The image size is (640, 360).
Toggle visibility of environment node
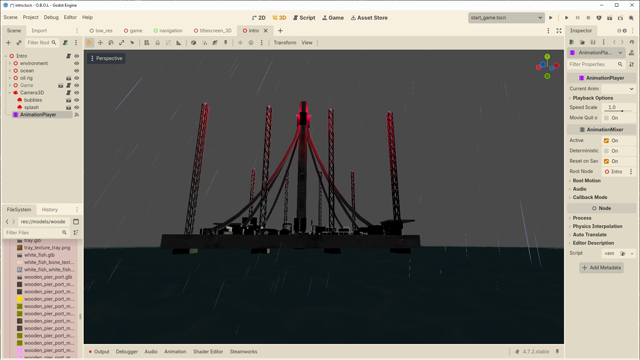pos(76,63)
